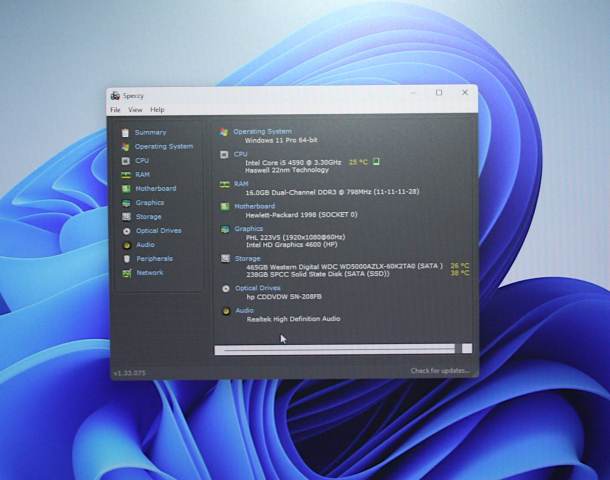Image resolution: width=610 pixels, height=480 pixels.
Task: Select the Graphics monitor icon in sidebar
Action: point(126,203)
